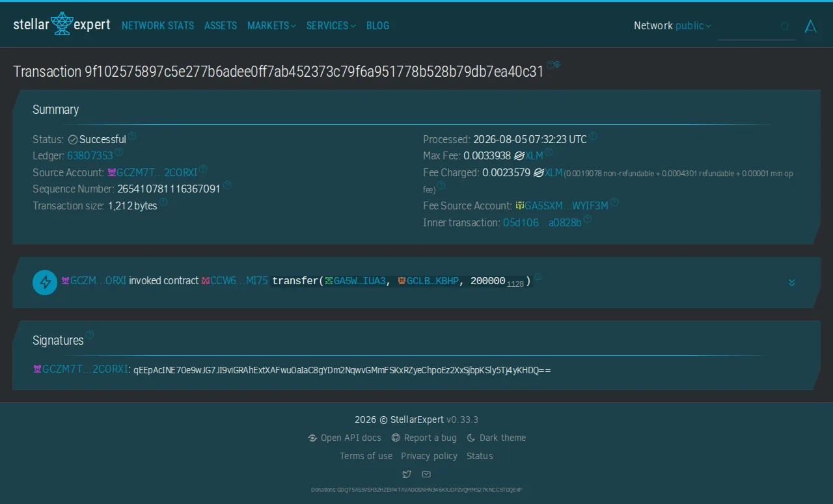Open signer GCZM7T…2CORXI in Signatures

[85, 369]
